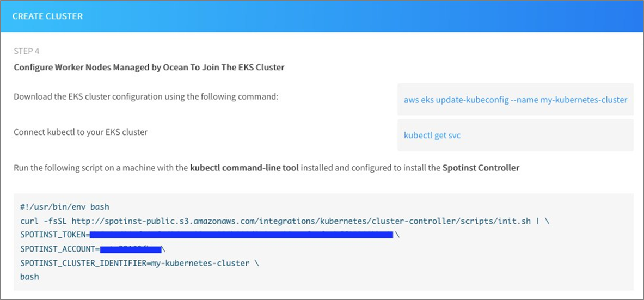Select the aws eks update-kubeconfig command
The image size is (644, 300).
coord(516,100)
